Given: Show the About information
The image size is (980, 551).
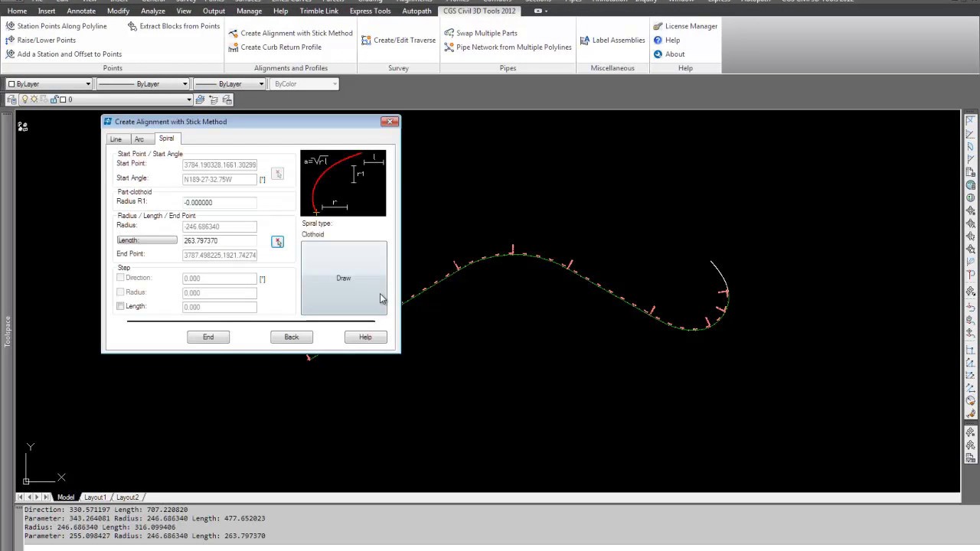Looking at the screenshot, I should pos(669,54).
